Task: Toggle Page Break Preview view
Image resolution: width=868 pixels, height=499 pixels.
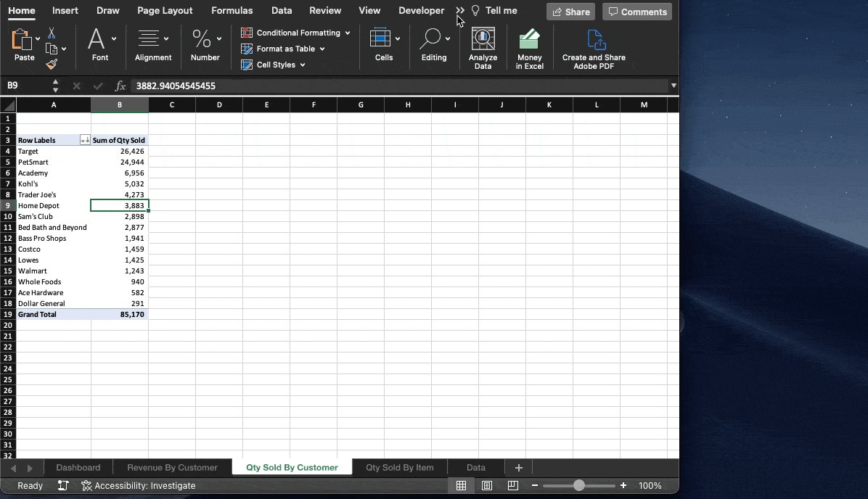Action: pos(512,485)
